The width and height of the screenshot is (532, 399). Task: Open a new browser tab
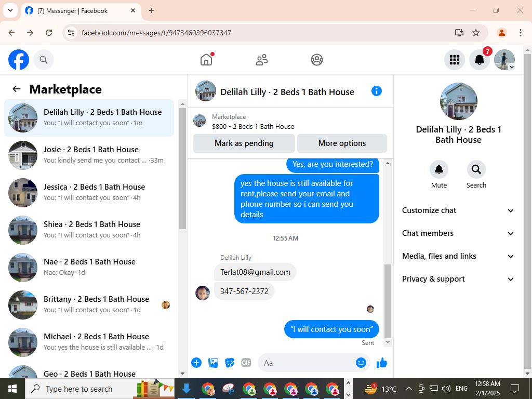152,10
